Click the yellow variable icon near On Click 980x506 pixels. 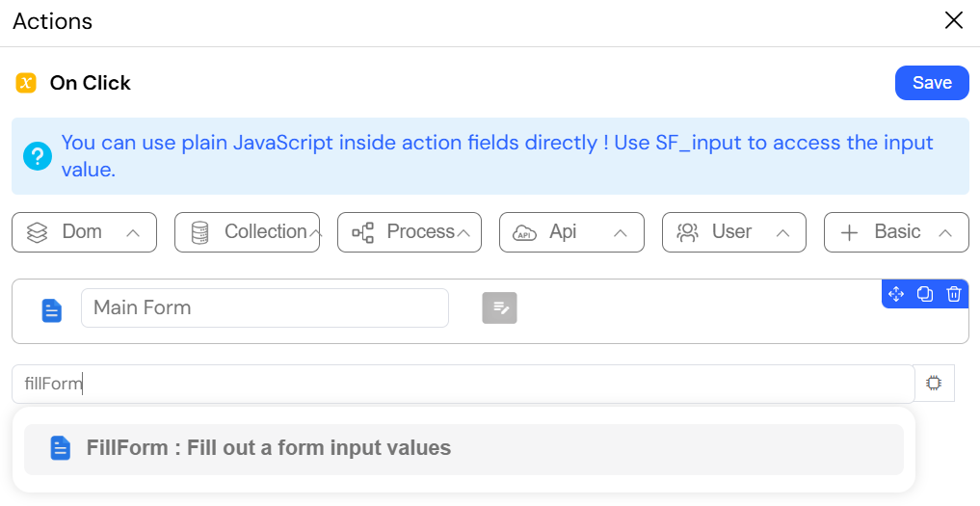click(26, 83)
